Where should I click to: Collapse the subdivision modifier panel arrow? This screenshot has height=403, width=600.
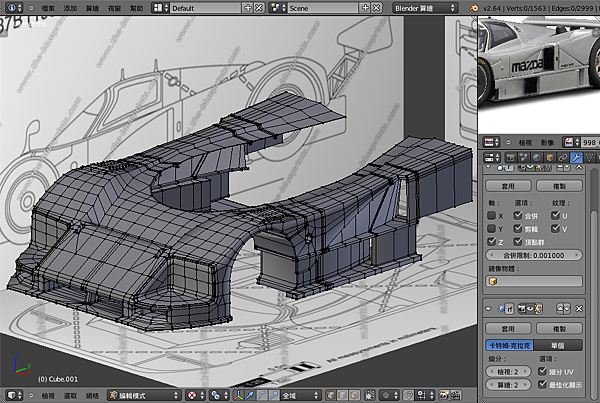click(489, 308)
